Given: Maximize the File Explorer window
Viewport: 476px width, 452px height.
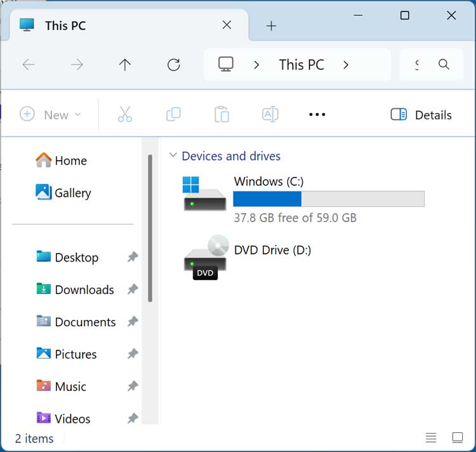Looking at the screenshot, I should (x=405, y=15).
